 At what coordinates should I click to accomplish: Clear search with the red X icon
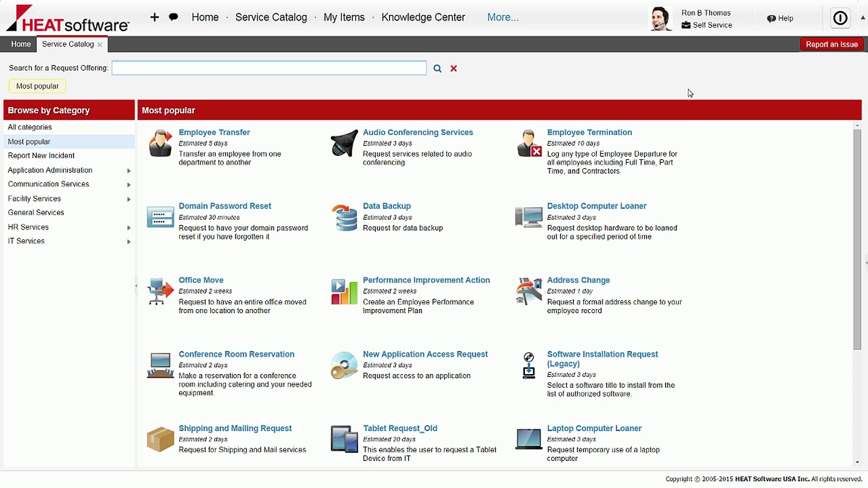(454, 68)
